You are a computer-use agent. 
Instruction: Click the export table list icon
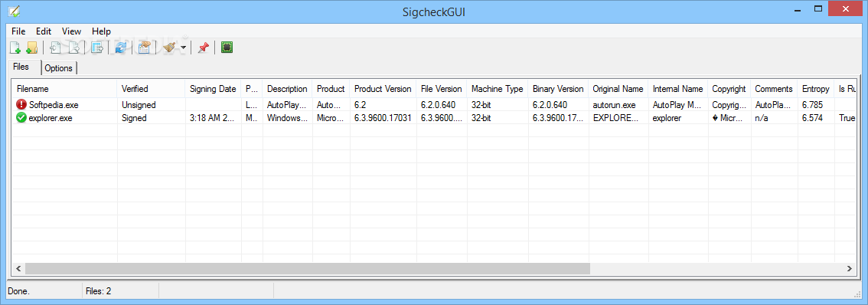click(x=97, y=48)
